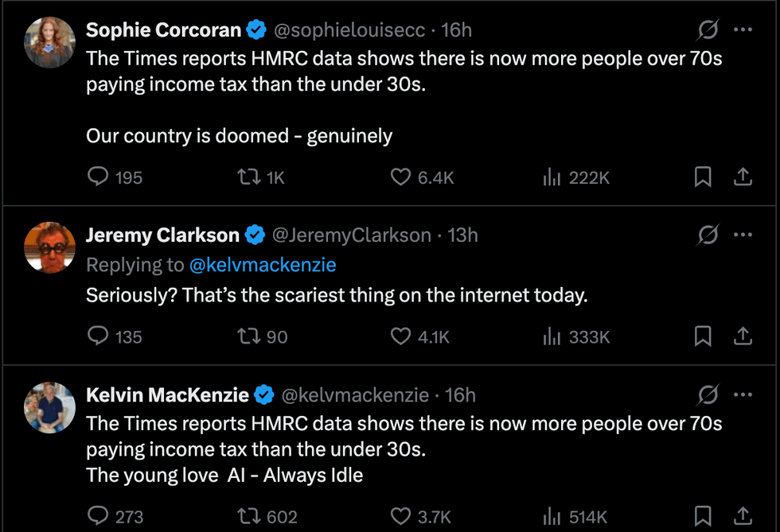This screenshot has width=780, height=532.
Task: Share Jeremy Clarkson's tweet
Action: [743, 336]
